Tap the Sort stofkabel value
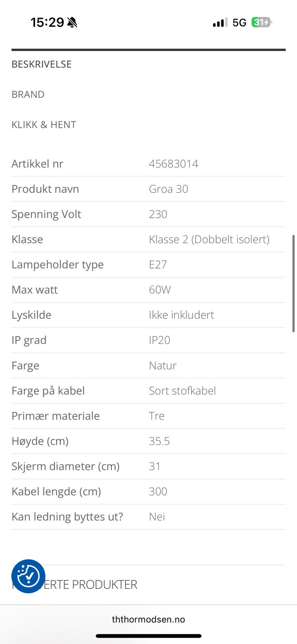 coord(182,391)
